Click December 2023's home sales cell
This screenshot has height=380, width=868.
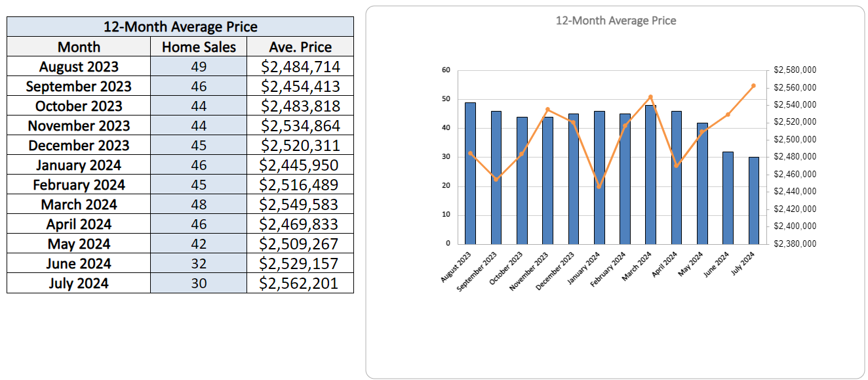pos(199,145)
